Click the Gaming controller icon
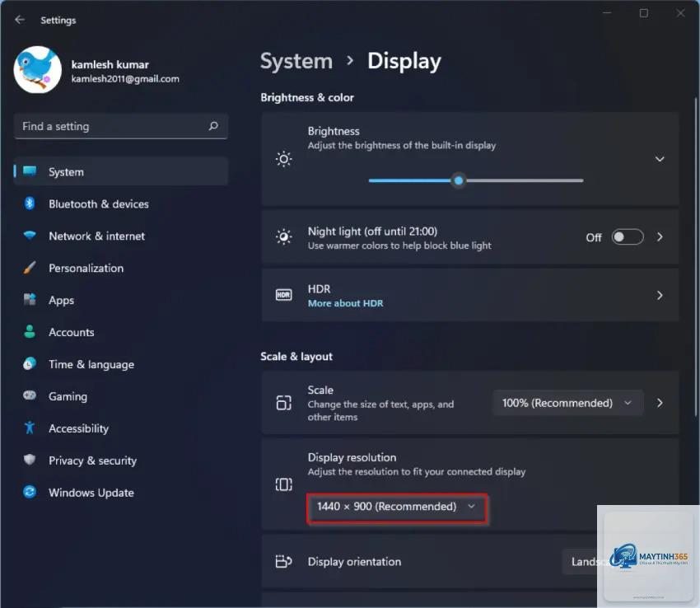The width and height of the screenshot is (700, 608). tap(30, 395)
